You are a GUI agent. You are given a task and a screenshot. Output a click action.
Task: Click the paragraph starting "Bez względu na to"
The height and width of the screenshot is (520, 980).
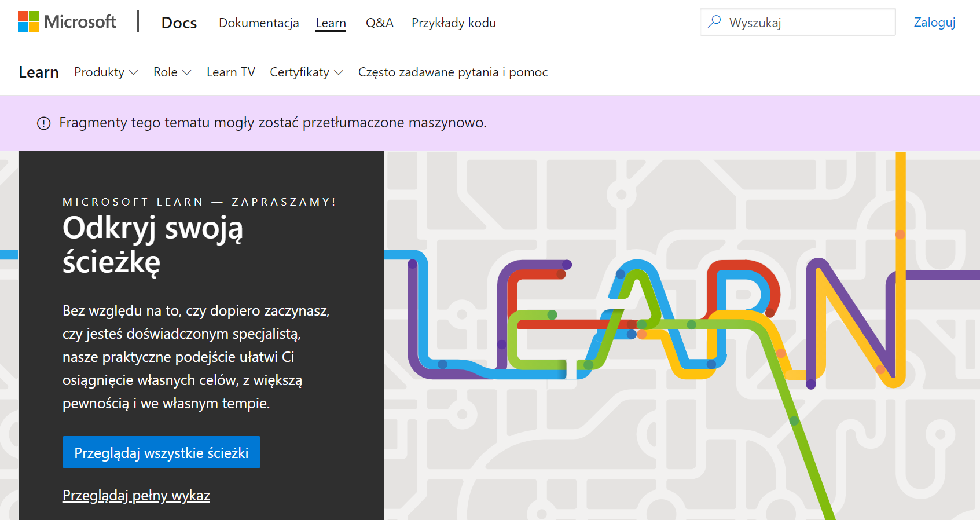(x=196, y=357)
